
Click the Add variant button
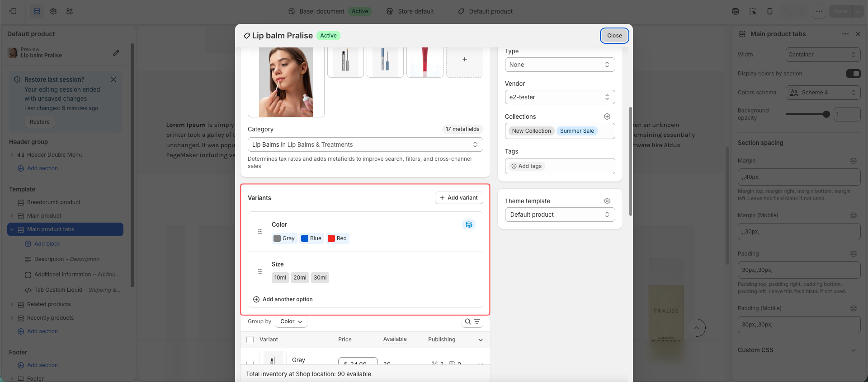tap(459, 198)
